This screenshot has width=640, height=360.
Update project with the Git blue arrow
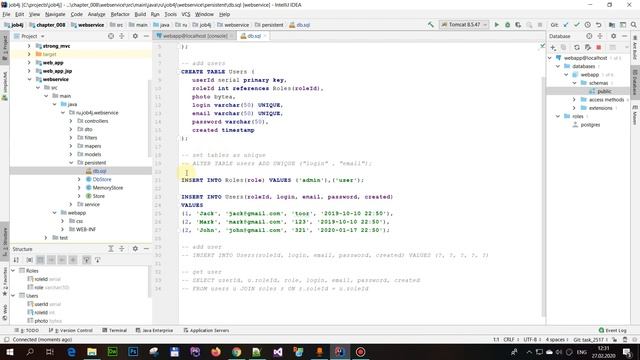[x=566, y=25]
